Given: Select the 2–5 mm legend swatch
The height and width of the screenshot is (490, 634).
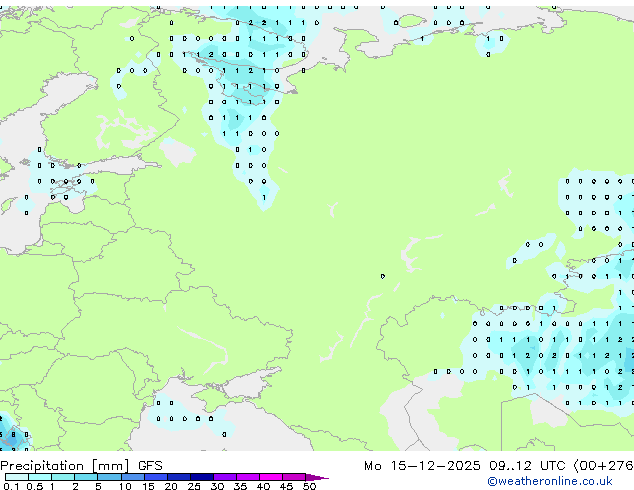Looking at the screenshot, I should point(86,477).
